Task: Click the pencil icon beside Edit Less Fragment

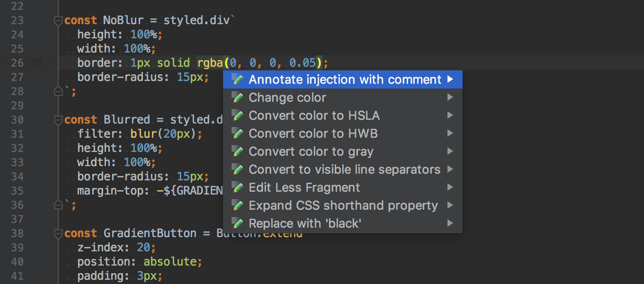Action: (x=238, y=187)
